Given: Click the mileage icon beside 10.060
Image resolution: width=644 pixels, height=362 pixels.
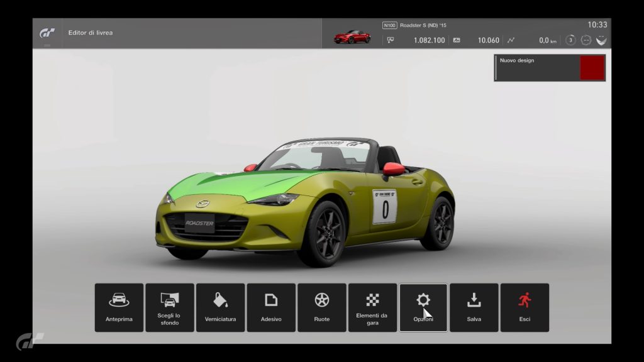Looking at the screenshot, I should (x=457, y=40).
